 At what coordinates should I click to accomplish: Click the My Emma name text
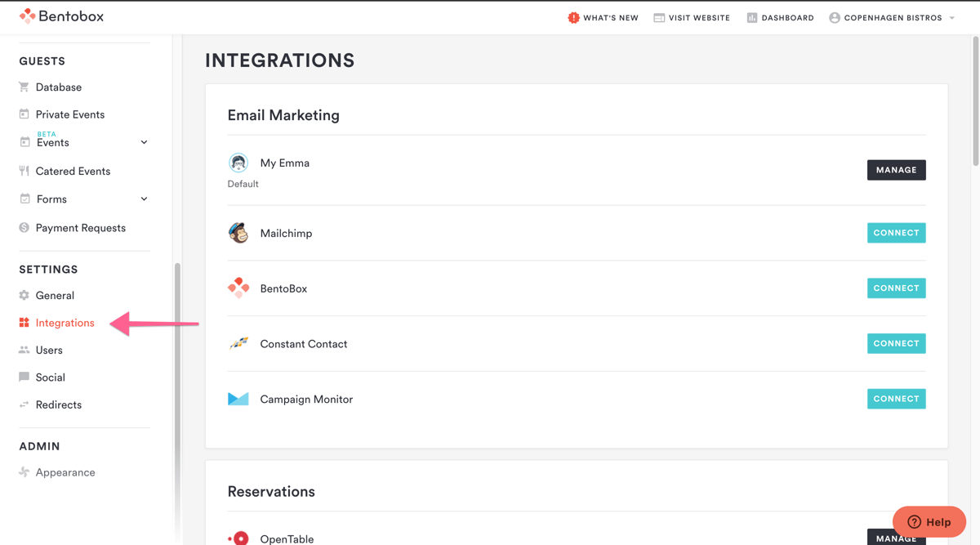285,163
